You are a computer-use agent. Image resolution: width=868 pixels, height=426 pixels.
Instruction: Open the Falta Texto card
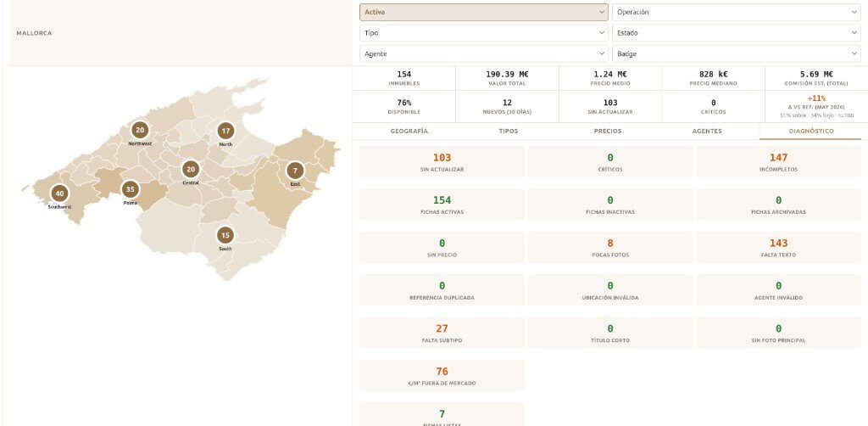(778, 247)
